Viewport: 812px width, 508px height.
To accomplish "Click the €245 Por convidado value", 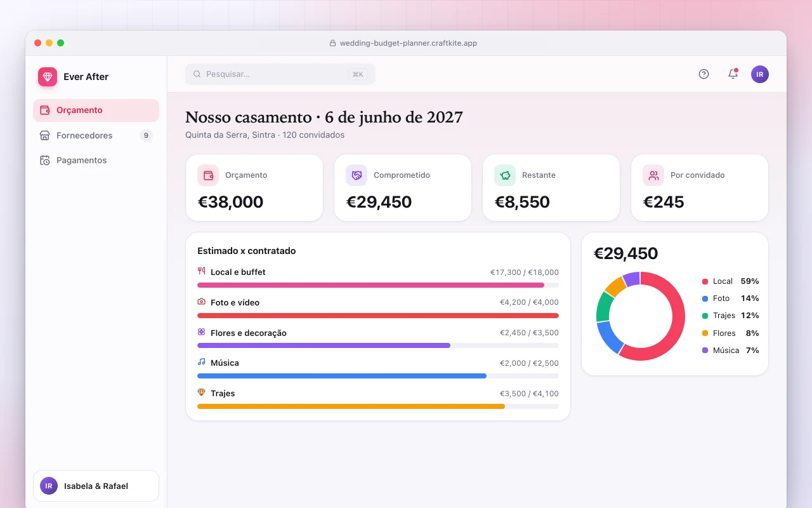I will pos(664,202).
